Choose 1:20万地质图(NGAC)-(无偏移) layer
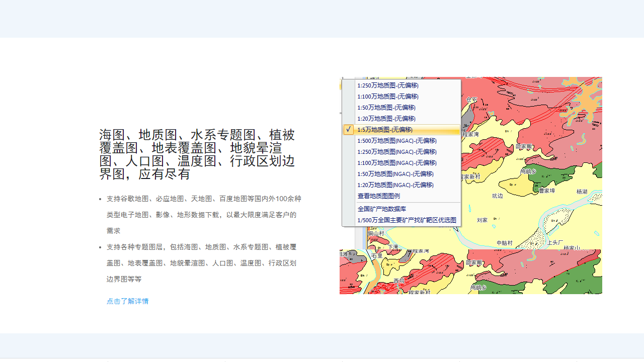 (395, 185)
